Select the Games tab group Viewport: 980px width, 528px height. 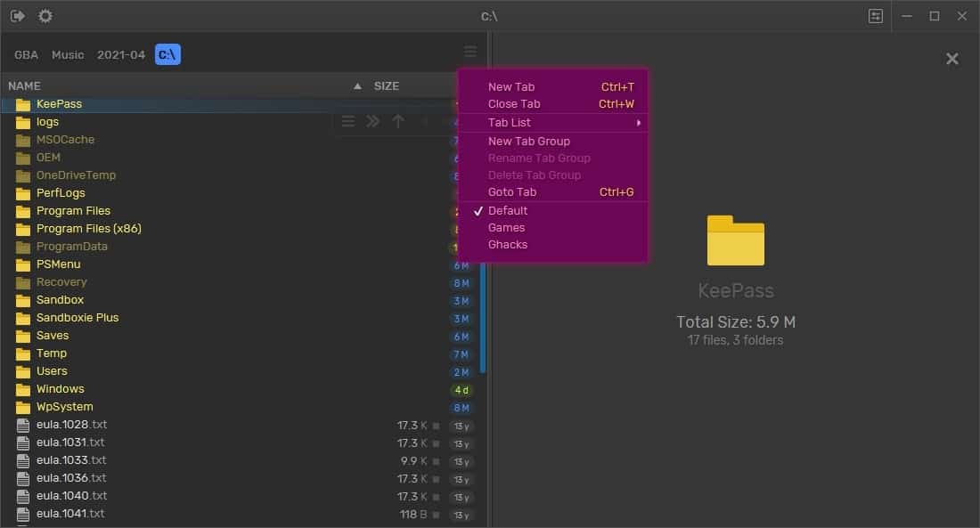(506, 227)
